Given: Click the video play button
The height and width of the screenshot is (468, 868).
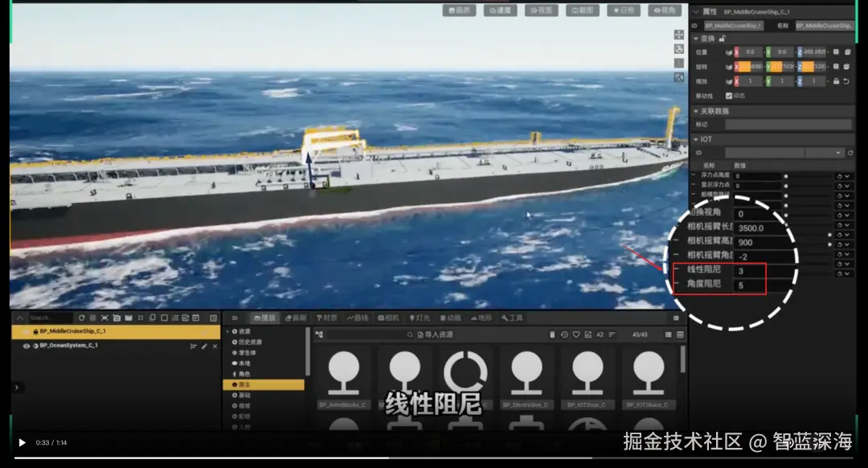Looking at the screenshot, I should 23,442.
